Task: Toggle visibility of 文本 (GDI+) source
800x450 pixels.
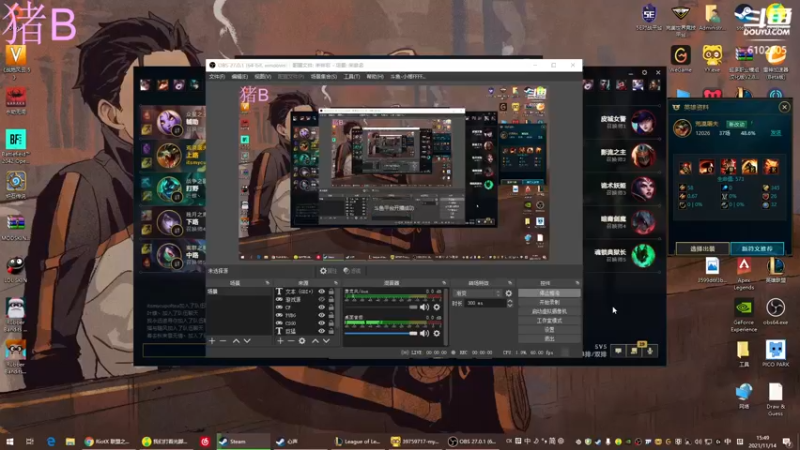Action: pyautogui.click(x=321, y=292)
